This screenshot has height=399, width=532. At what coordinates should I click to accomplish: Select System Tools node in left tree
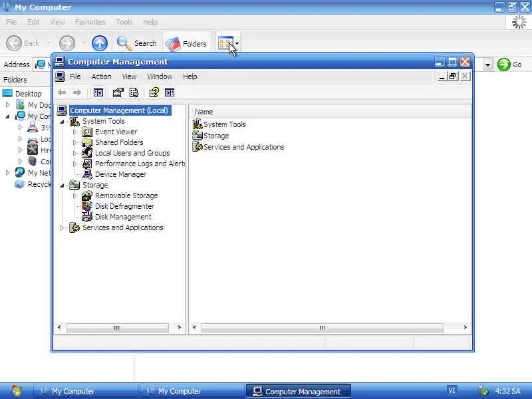click(104, 121)
